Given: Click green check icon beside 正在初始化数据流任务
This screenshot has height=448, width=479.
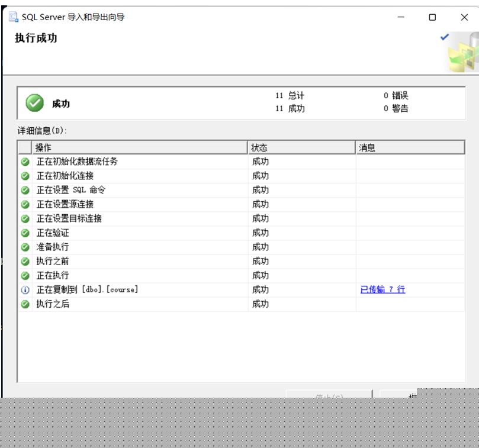Looking at the screenshot, I should tap(25, 162).
